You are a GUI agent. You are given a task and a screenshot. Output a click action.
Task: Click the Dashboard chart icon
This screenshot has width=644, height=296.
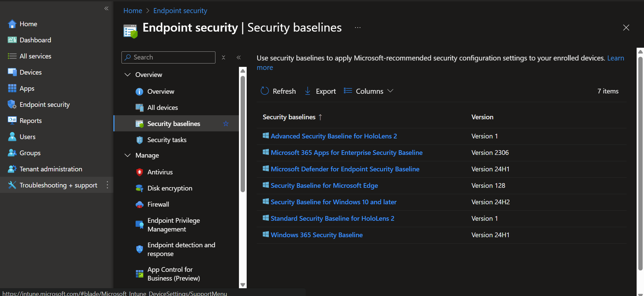(12, 40)
